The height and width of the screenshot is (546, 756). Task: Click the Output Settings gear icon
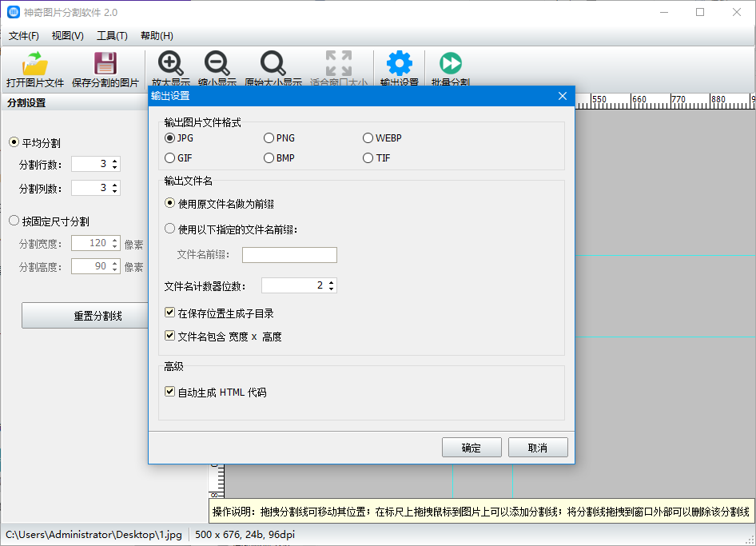point(399,63)
